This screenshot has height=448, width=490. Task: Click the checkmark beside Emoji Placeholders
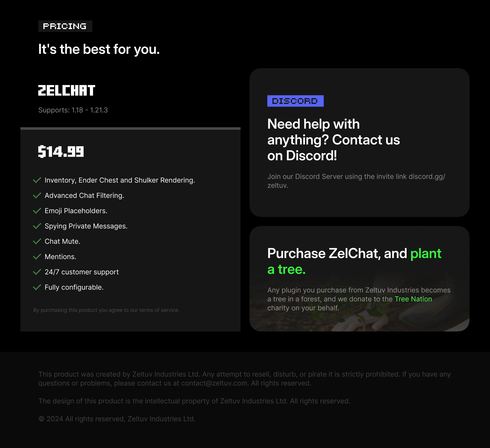pos(37,211)
